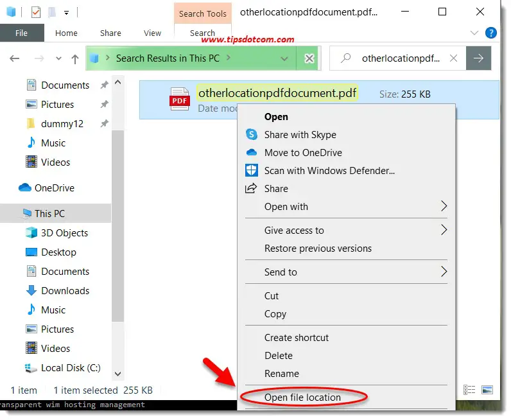511x420 pixels.
Task: Choose Create shortcut
Action: [x=296, y=338]
